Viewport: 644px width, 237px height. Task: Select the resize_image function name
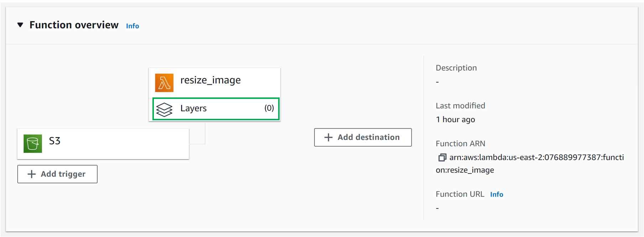211,80
